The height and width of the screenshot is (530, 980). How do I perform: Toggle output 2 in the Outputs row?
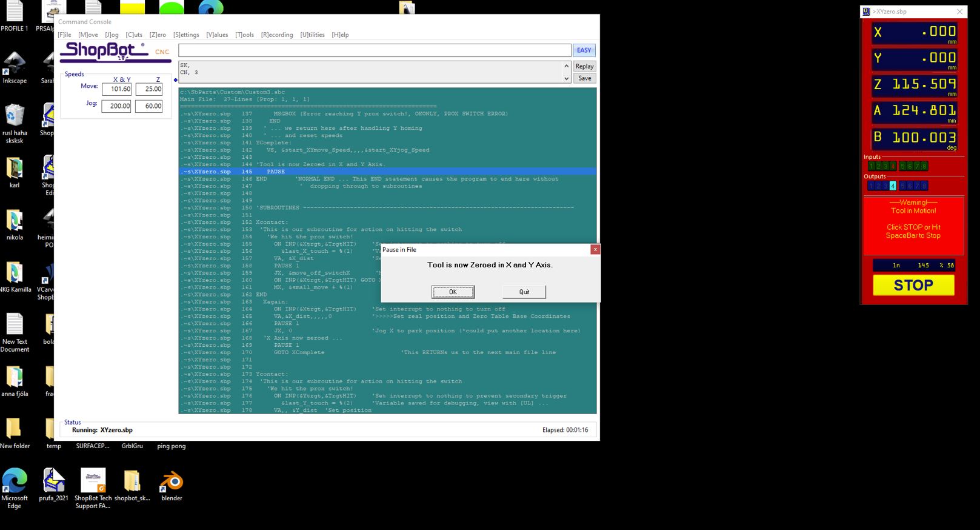[x=878, y=186]
